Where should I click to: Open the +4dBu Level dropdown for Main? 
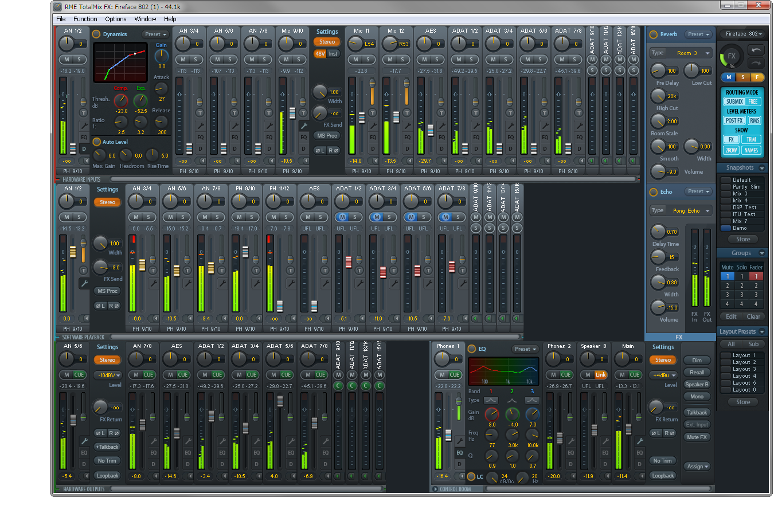(x=663, y=375)
